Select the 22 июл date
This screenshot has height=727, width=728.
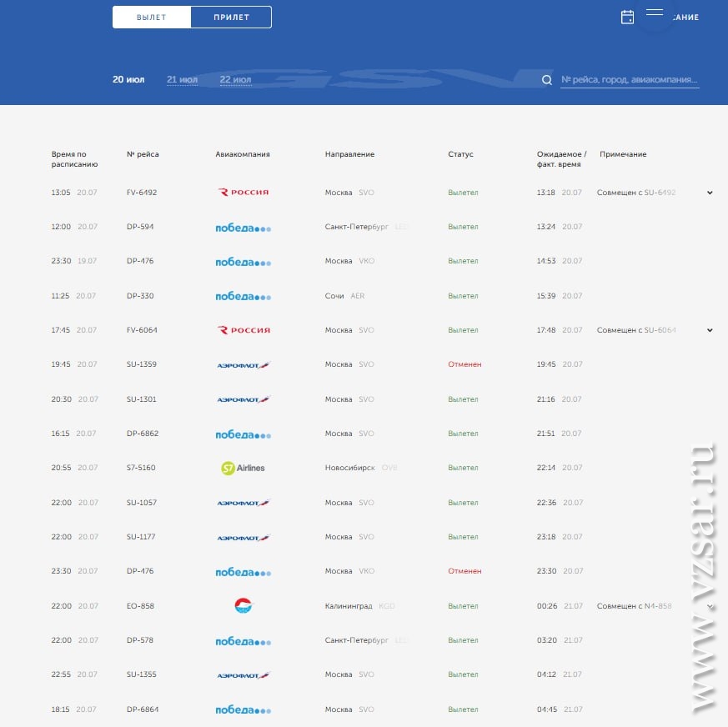coord(235,79)
